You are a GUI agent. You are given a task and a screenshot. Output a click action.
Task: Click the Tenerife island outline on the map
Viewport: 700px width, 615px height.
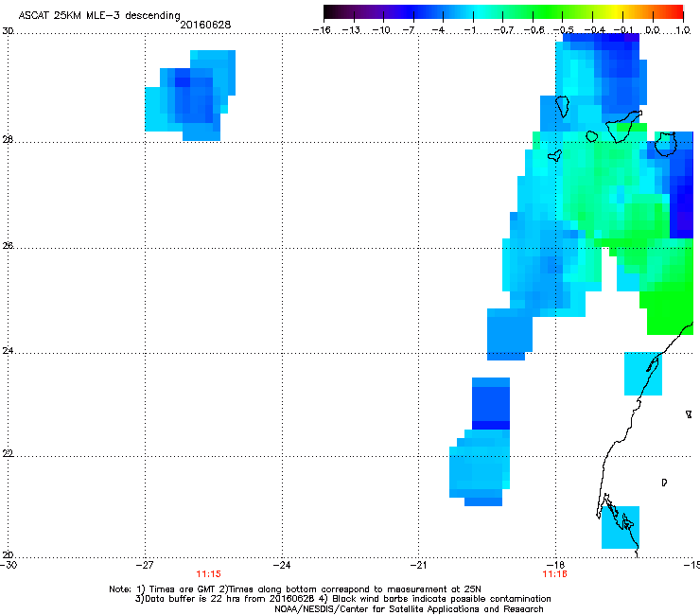624,127
